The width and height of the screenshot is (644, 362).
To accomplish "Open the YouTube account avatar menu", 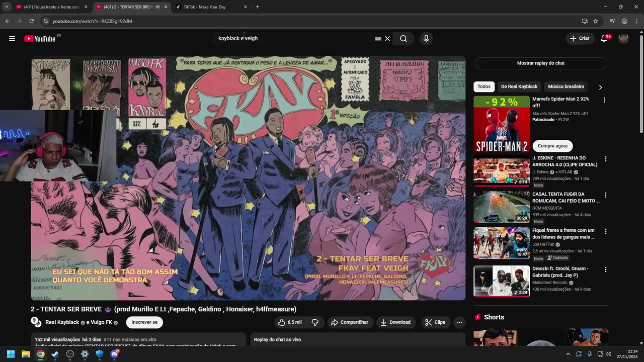I will click(623, 39).
